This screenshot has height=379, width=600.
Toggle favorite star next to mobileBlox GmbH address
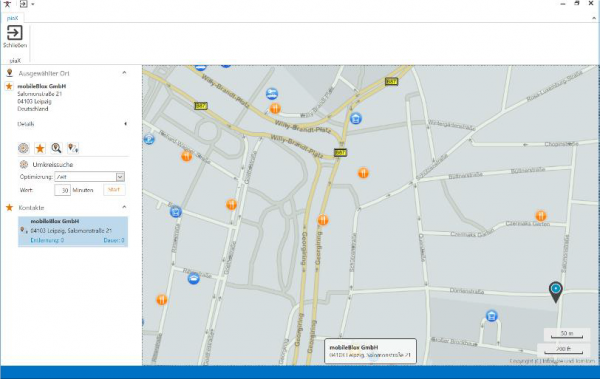(x=9, y=86)
